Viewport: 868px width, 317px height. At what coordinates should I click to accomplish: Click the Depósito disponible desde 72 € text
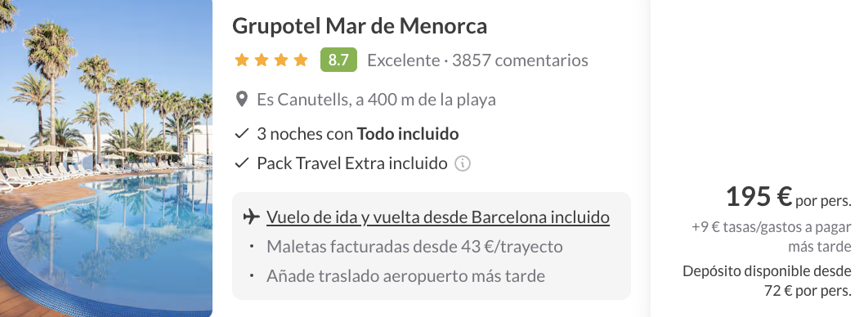[x=767, y=281]
